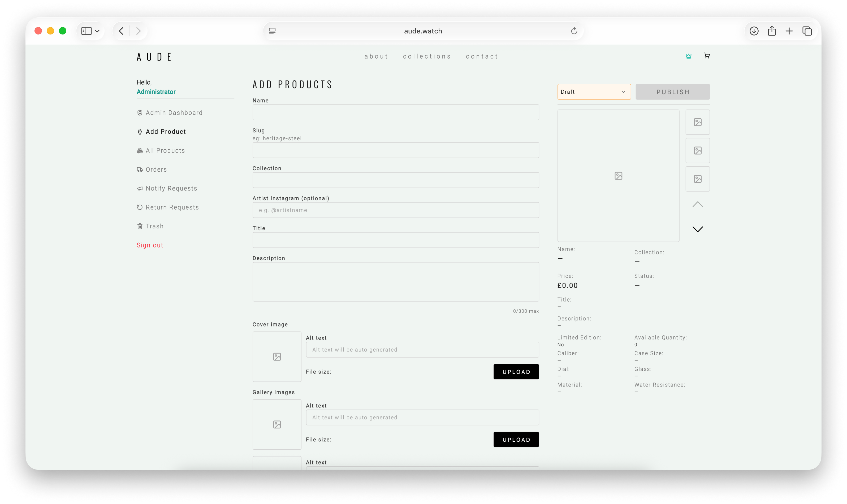
Task: Click the shopping cart icon
Action: point(707,56)
